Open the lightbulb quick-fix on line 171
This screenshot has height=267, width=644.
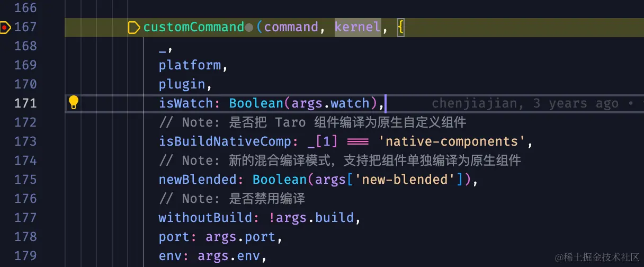point(74,103)
